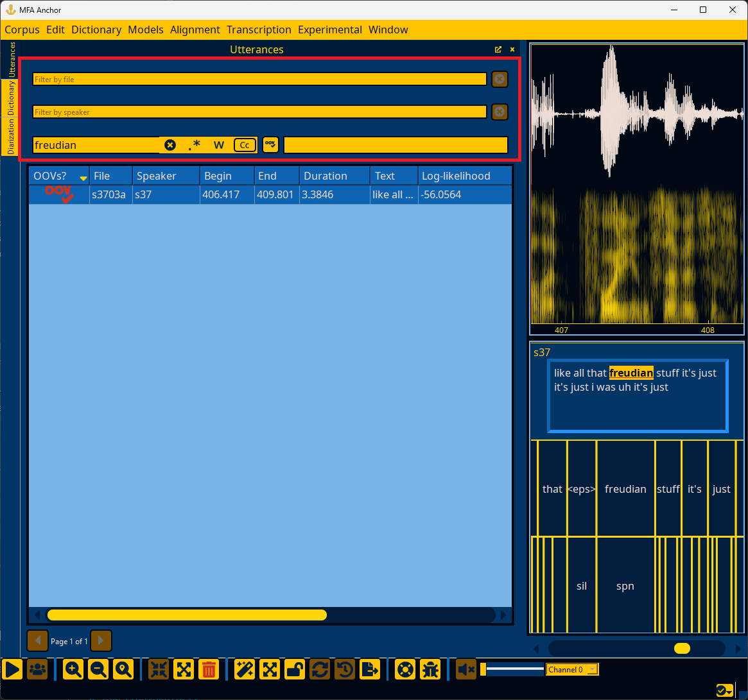Click the freudian search field
The width and height of the screenshot is (748, 700).
pos(97,145)
